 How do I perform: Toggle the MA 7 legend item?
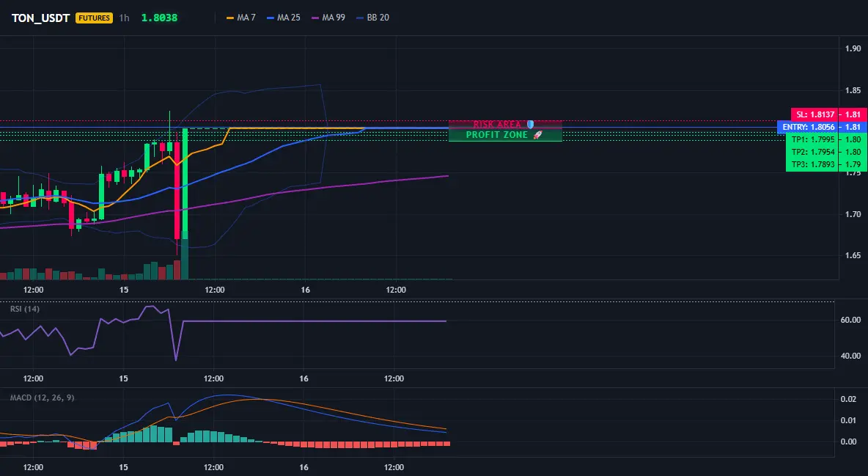[x=240, y=18]
